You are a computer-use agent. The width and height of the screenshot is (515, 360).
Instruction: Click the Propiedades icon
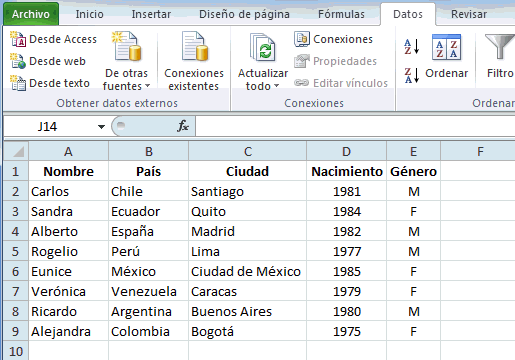(x=302, y=61)
